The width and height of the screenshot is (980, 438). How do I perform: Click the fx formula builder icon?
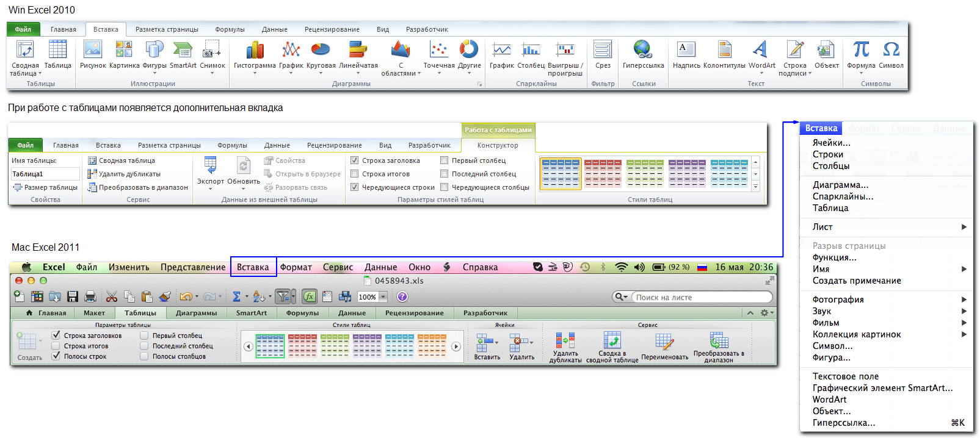coord(310,296)
